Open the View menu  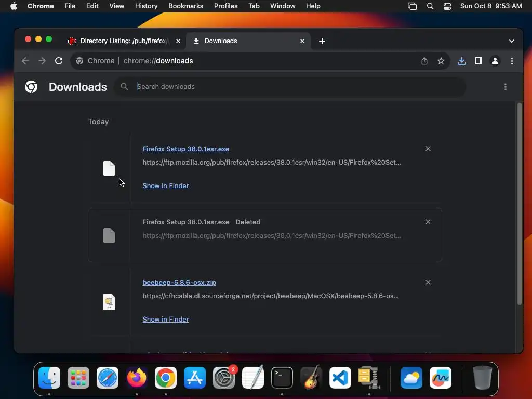117,6
